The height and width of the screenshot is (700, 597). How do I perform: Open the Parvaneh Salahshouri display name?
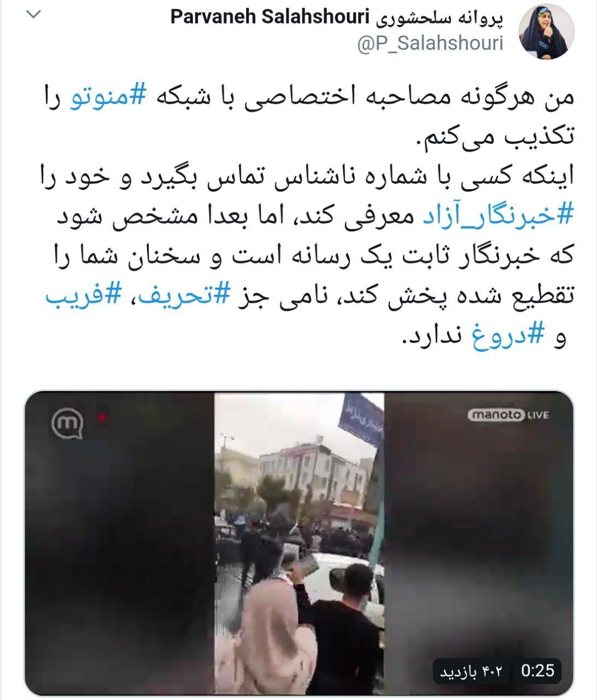point(336,17)
